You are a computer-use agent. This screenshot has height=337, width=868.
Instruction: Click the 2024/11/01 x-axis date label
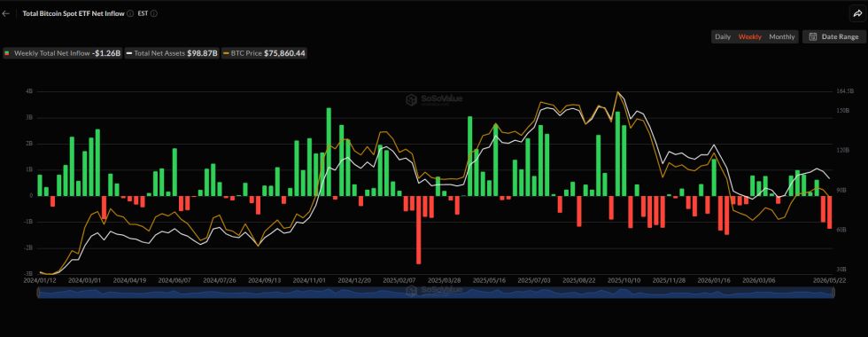[x=308, y=280]
